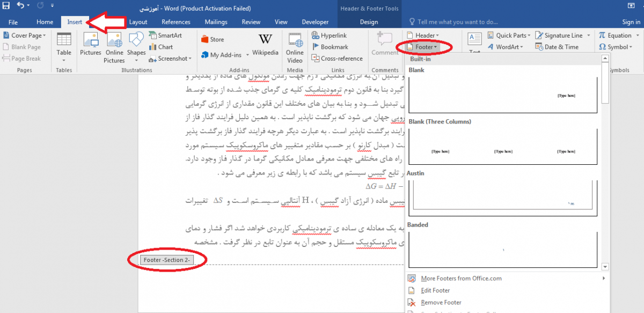The height and width of the screenshot is (313, 644).
Task: Select Remove Footer option
Action: click(x=441, y=302)
